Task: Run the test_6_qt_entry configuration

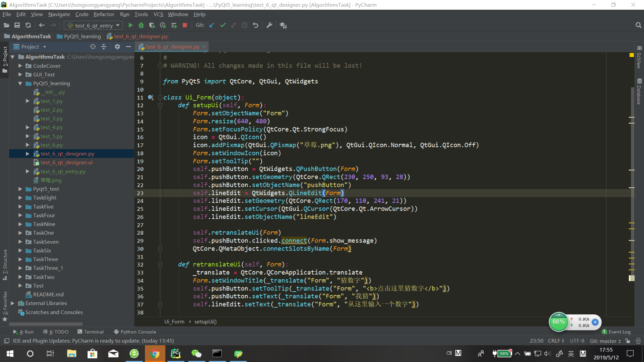Action: point(130,25)
